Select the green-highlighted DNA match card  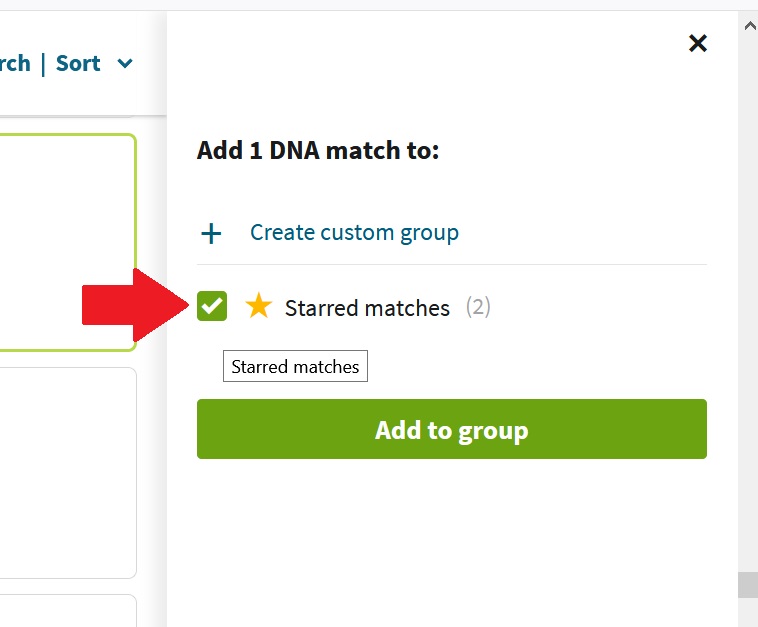tap(68, 242)
